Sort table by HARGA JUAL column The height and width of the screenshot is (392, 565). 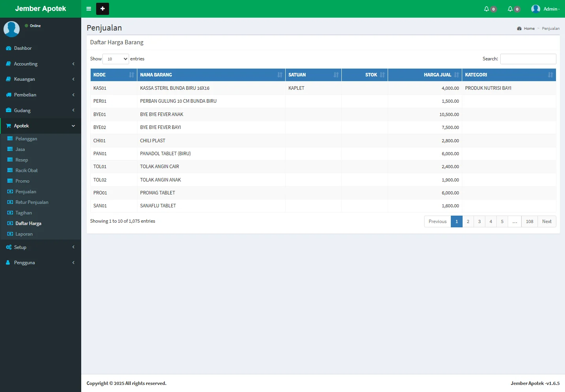[437, 75]
